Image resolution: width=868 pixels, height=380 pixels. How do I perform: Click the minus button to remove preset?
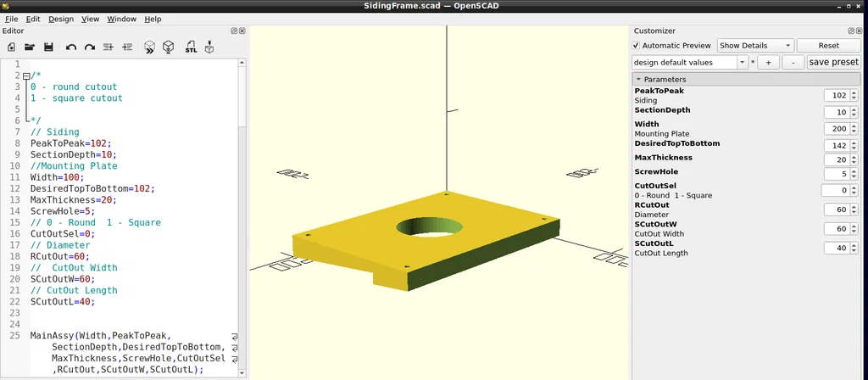click(x=793, y=62)
